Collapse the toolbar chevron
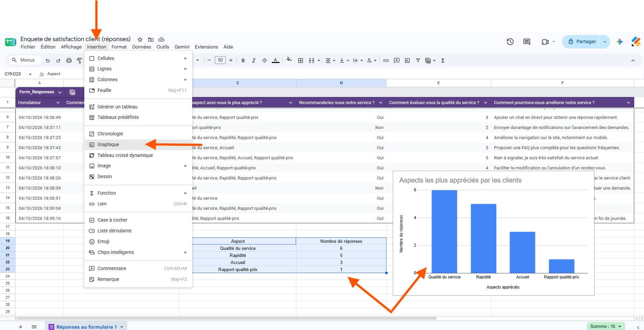The height and width of the screenshot is (330, 644). (633, 61)
